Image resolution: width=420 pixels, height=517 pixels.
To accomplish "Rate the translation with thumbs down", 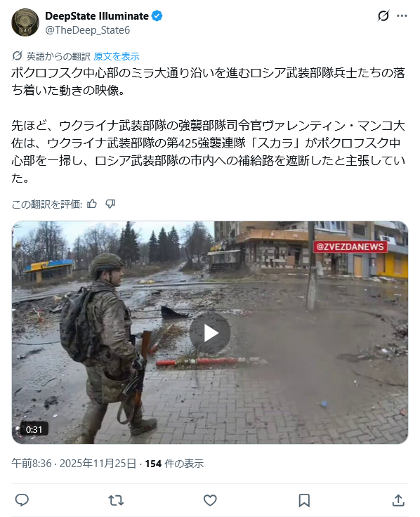I will (x=110, y=204).
